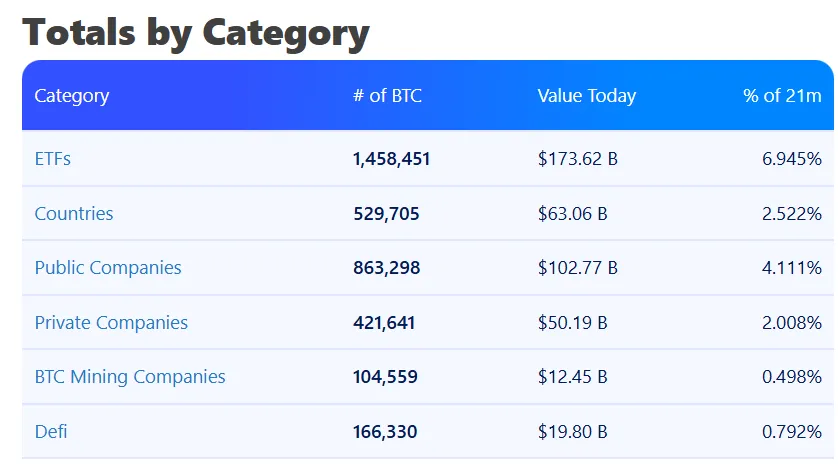Viewport: 838px width, 468px height.
Task: Click the ETFs BTC amount 1,458,451
Action: 392,159
